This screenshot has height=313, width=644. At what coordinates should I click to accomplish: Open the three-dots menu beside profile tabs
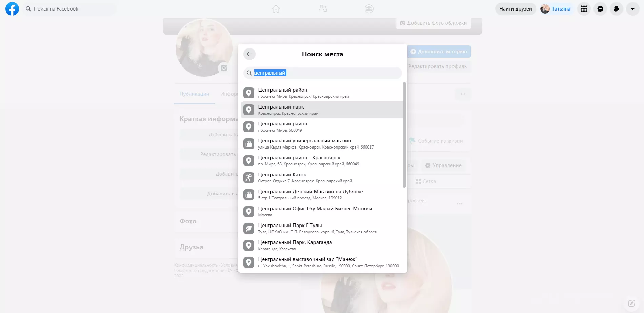(x=463, y=94)
